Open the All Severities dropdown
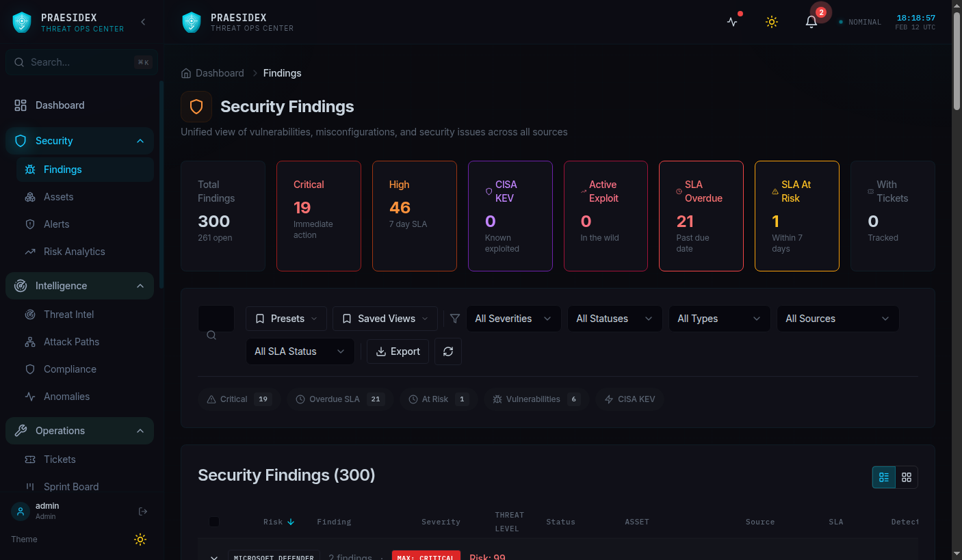This screenshot has width=962, height=560. tap(513, 318)
